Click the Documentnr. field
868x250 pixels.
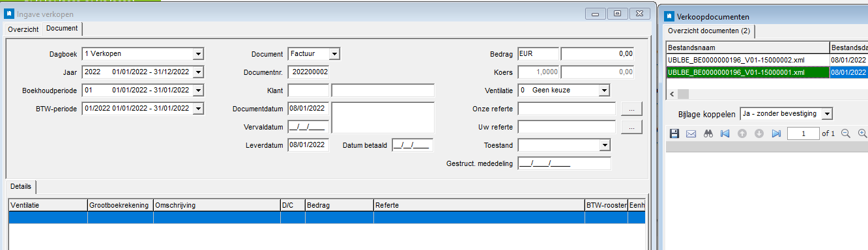coord(308,72)
